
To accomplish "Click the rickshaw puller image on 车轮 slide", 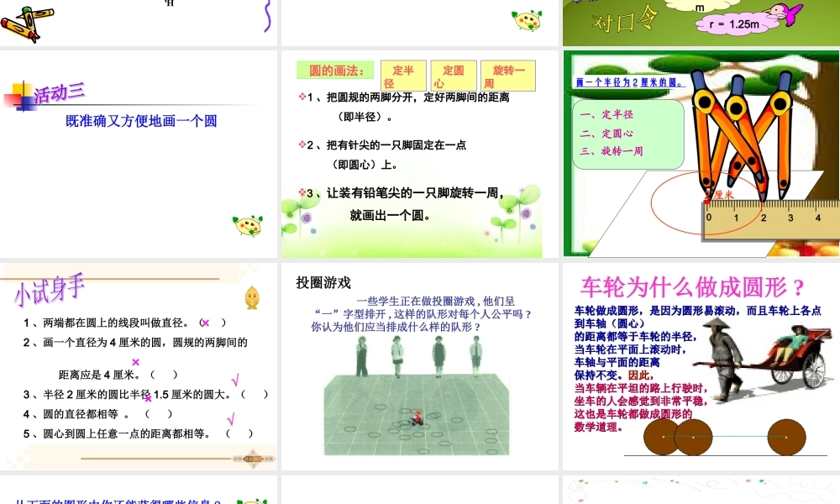I will tap(724, 360).
